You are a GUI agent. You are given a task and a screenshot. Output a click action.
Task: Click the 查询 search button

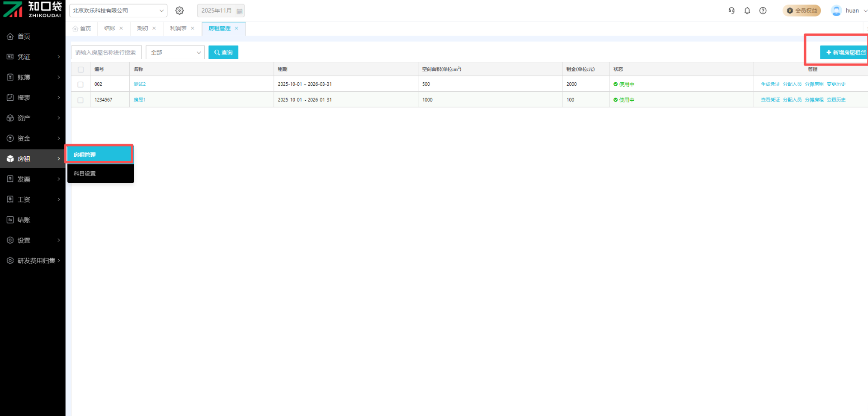point(223,52)
